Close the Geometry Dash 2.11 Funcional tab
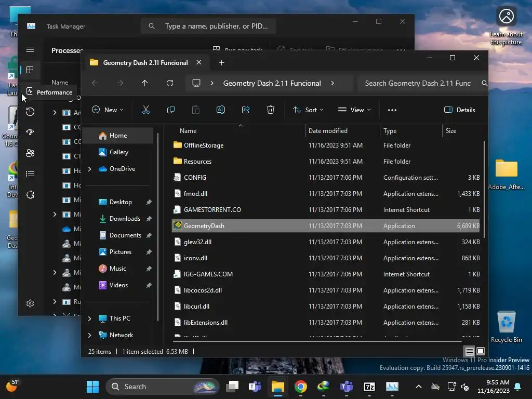This screenshot has height=399, width=532. click(199, 62)
